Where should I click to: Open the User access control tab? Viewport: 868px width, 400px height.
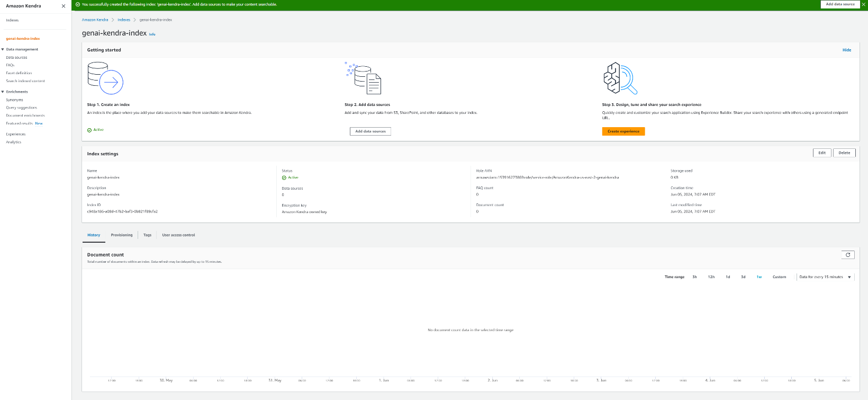pyautogui.click(x=178, y=235)
